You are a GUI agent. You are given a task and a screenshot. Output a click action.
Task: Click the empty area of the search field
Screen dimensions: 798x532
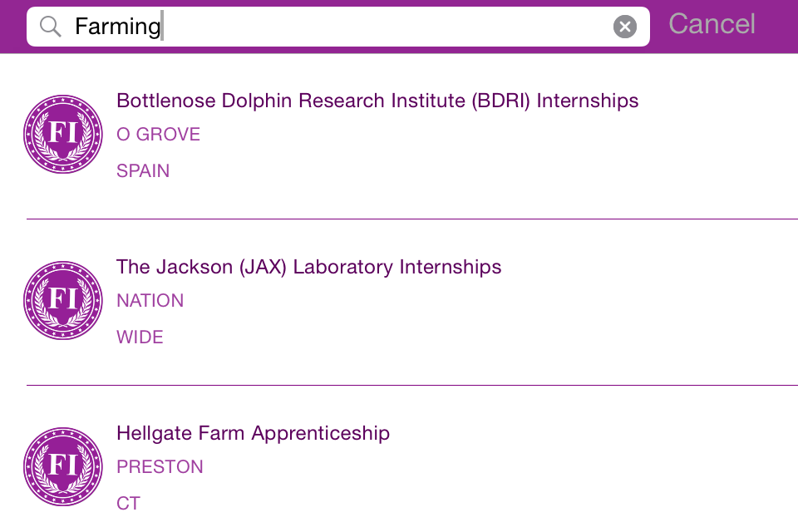[x=382, y=27]
